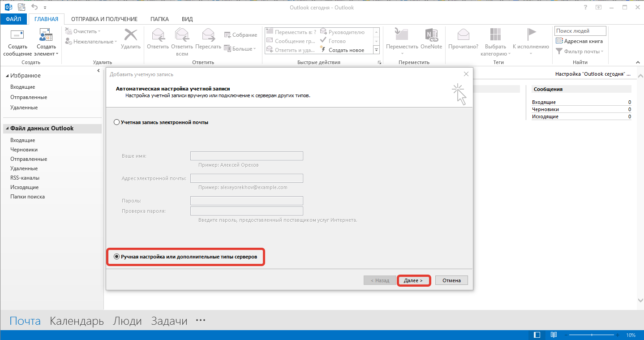Click the Delete (Удалить) icon

[x=131, y=35]
